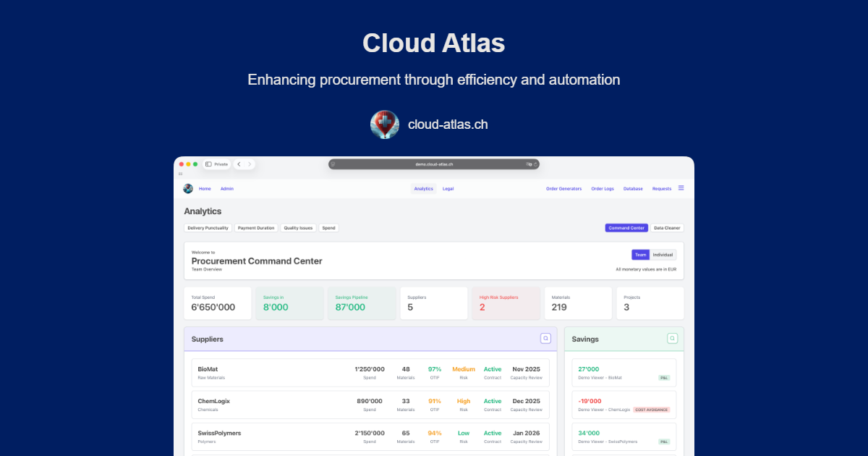
Task: Open the SwissPolymers supplier row
Action: (x=370, y=436)
